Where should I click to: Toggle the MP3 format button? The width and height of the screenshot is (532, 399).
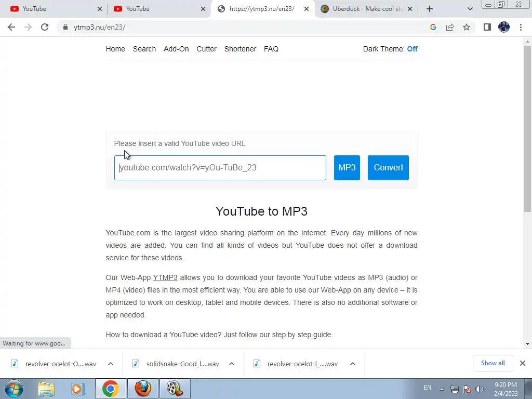click(x=347, y=168)
